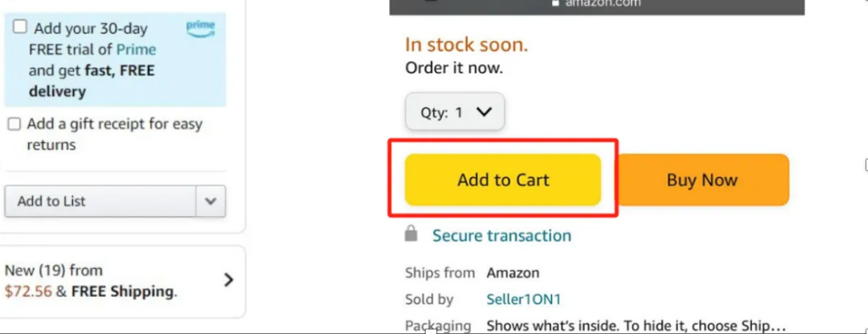868x334 pixels.
Task: Focus the amazon.com address bar
Action: (x=596, y=5)
